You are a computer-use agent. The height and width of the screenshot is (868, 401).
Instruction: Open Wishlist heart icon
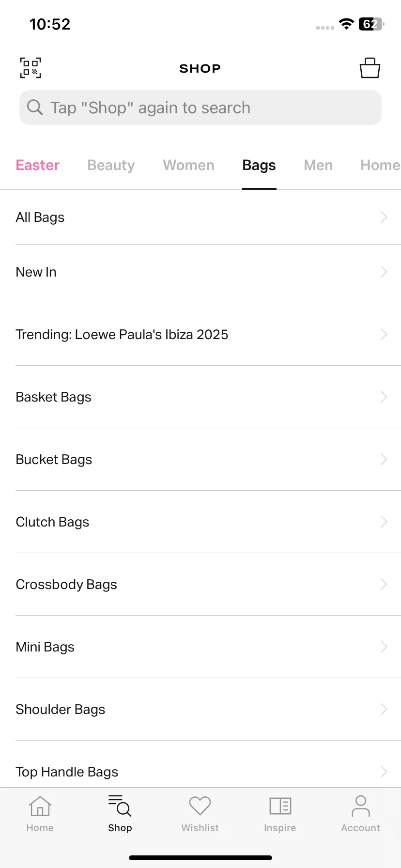(200, 806)
